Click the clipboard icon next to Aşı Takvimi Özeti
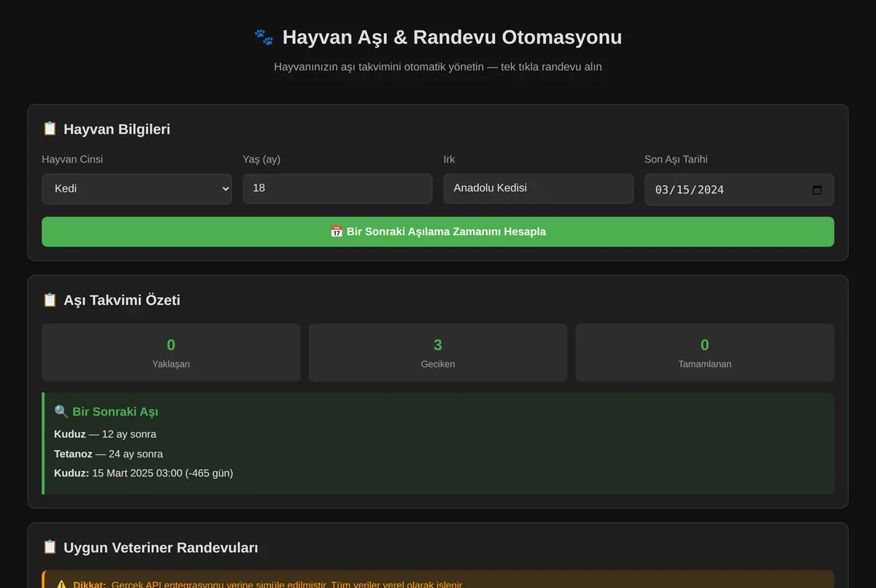876x588 pixels. click(50, 300)
